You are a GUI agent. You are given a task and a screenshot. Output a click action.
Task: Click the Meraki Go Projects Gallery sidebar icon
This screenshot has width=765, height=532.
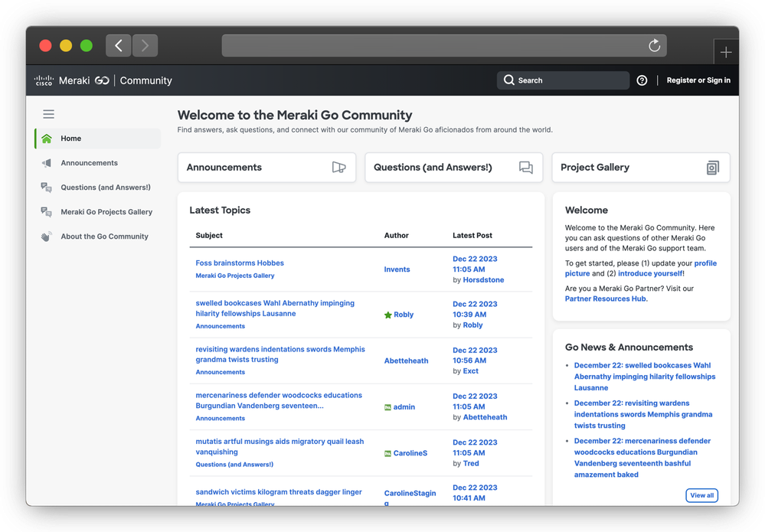click(x=47, y=211)
